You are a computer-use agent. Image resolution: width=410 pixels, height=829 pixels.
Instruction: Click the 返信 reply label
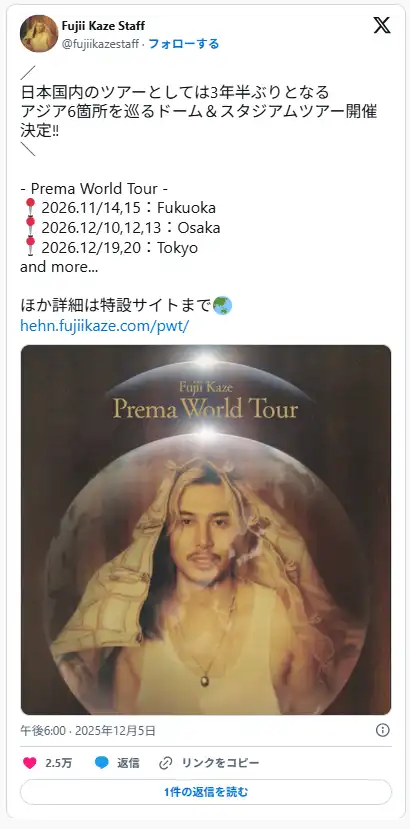click(x=129, y=763)
